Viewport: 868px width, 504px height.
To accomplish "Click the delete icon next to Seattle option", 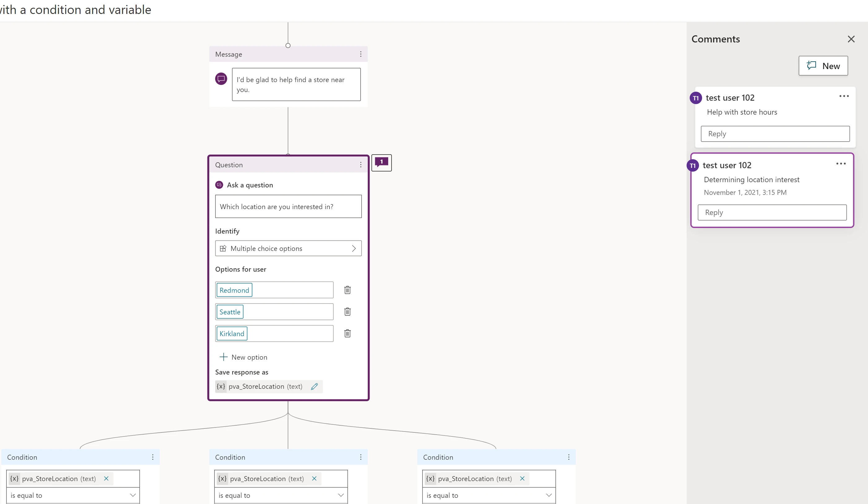I will 347,311.
